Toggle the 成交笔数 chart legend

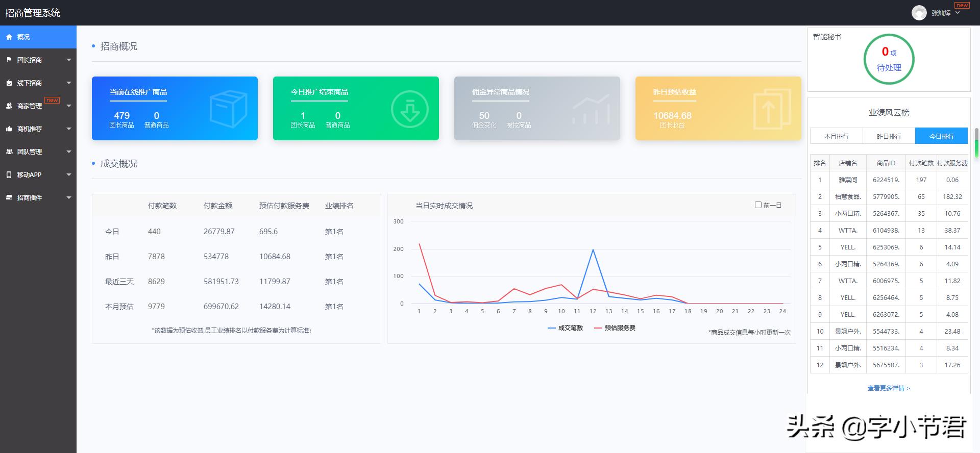click(x=565, y=328)
